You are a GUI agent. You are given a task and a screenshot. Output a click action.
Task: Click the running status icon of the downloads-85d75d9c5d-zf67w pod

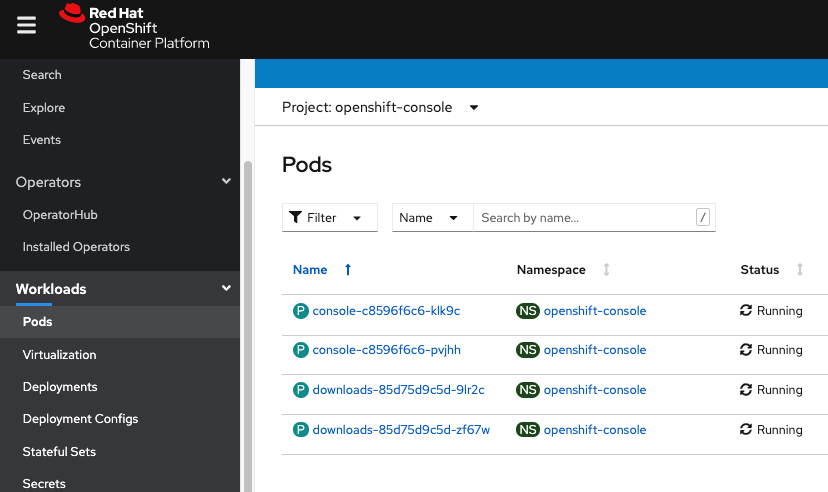[x=745, y=430]
